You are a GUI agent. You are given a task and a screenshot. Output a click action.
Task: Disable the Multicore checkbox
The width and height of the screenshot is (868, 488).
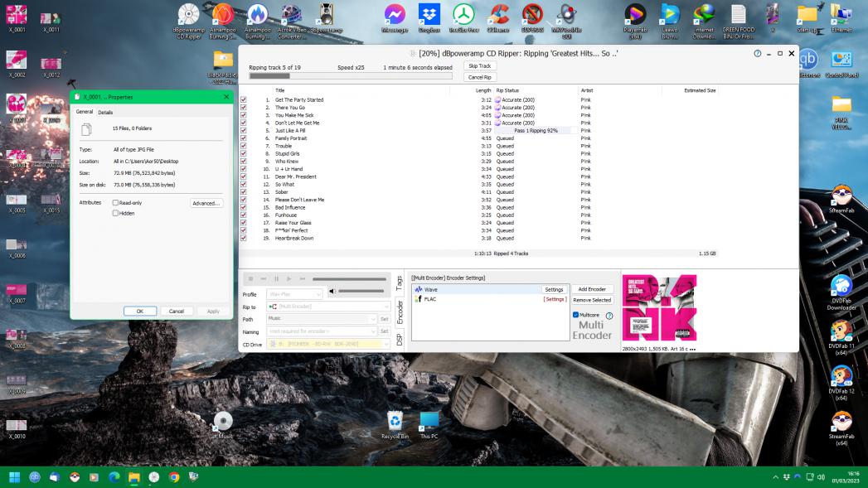pos(576,315)
